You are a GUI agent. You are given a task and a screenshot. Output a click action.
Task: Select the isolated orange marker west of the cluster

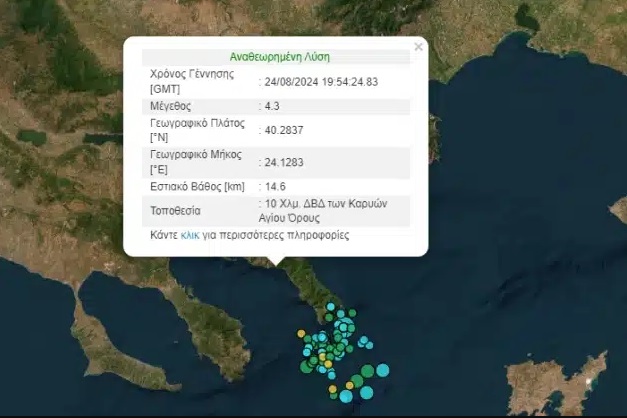click(x=299, y=333)
